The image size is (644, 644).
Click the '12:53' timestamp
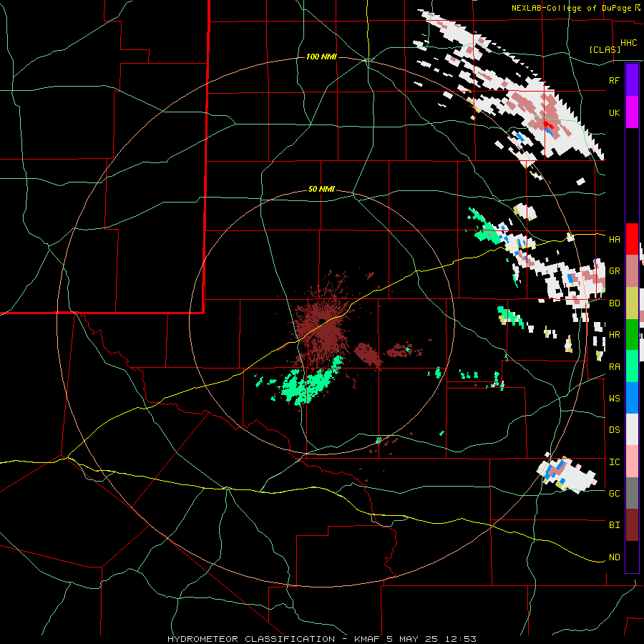461,639
